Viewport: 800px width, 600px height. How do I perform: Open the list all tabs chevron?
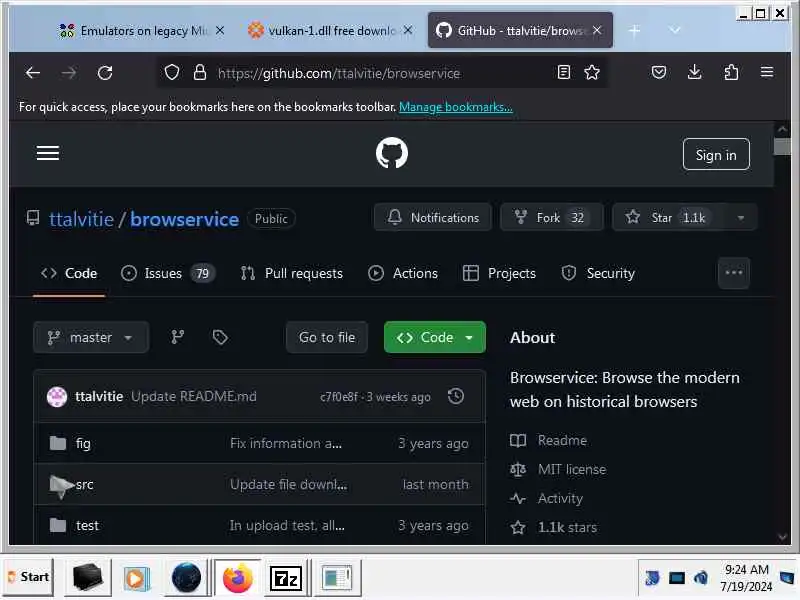pos(674,31)
